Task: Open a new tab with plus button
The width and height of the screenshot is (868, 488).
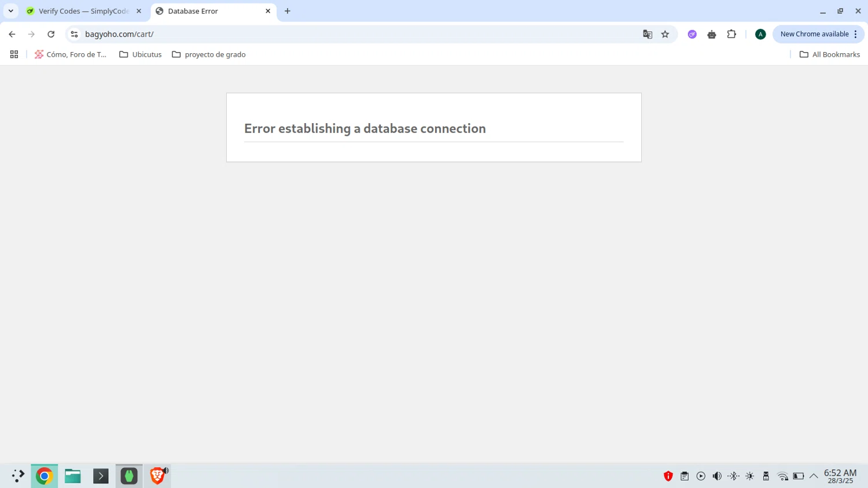Action: pyautogui.click(x=288, y=11)
